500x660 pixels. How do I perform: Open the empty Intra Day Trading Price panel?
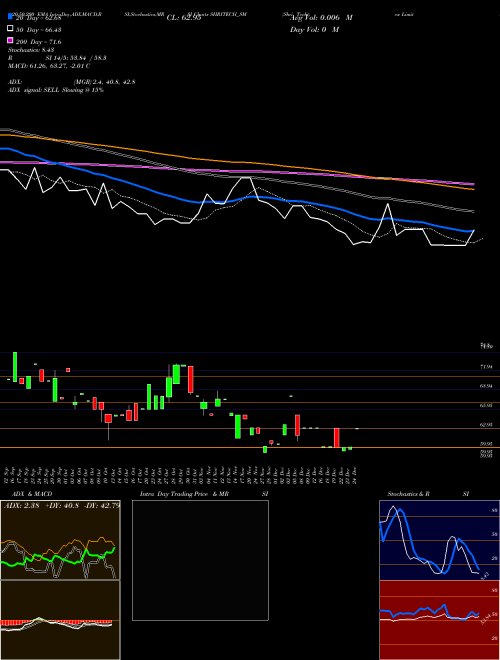pyautogui.click(x=200, y=560)
